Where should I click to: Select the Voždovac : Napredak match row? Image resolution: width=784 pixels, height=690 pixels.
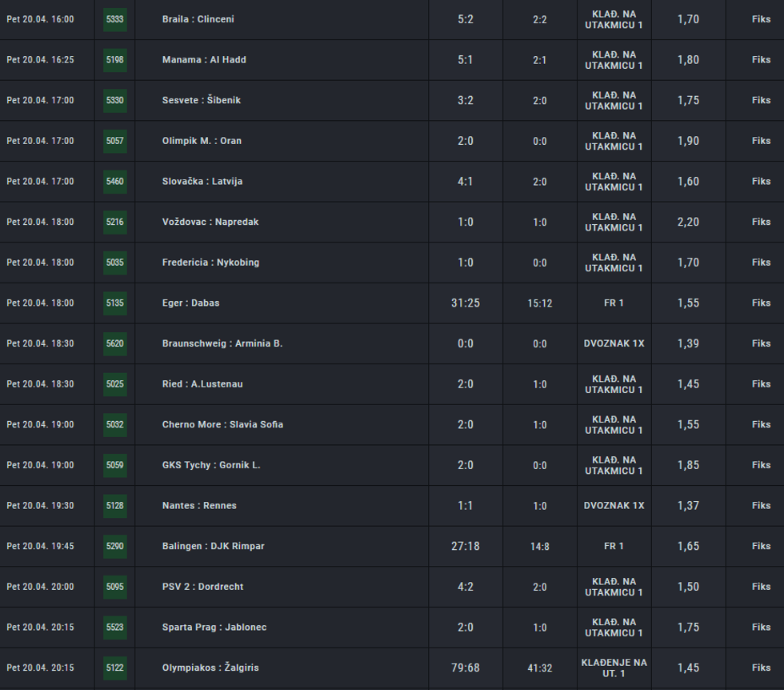[210, 222]
